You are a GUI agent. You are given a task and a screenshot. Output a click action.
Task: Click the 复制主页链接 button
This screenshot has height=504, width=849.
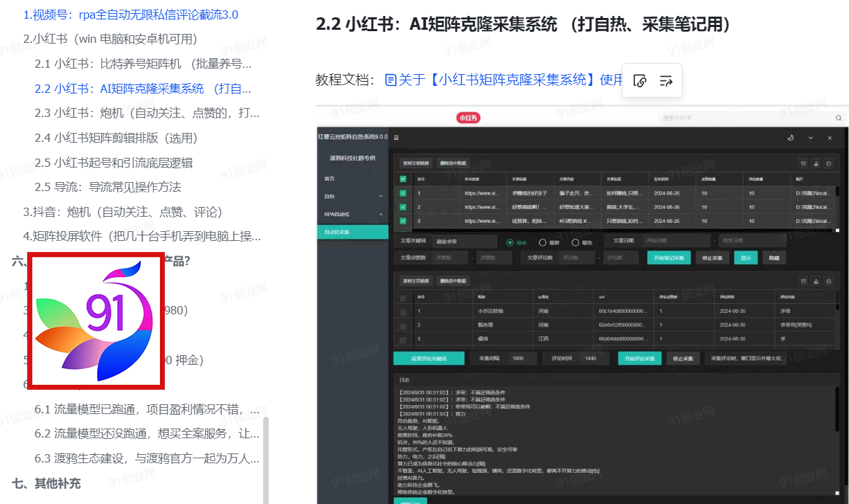416,281
